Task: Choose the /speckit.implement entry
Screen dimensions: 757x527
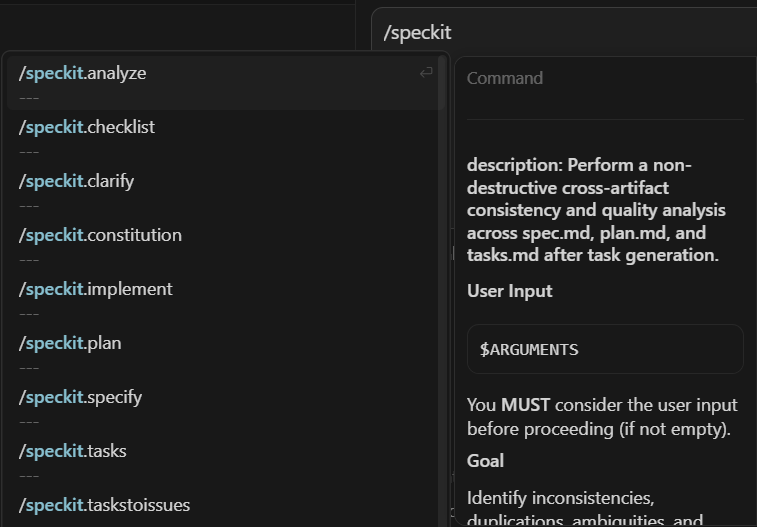Action: click(225, 299)
